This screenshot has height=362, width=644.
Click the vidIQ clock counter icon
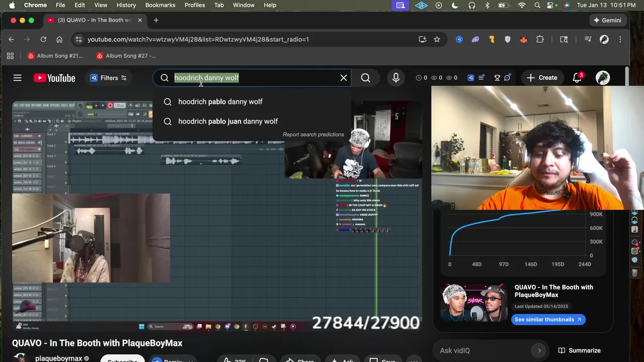click(x=419, y=78)
